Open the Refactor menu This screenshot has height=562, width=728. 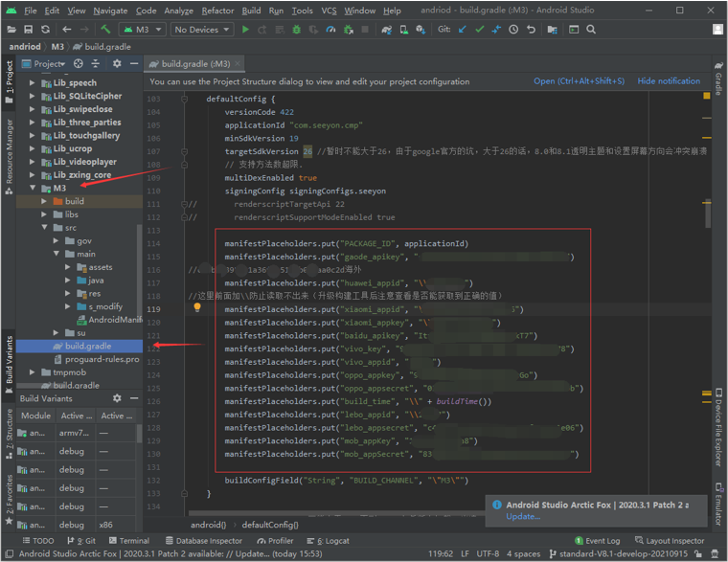(217, 11)
